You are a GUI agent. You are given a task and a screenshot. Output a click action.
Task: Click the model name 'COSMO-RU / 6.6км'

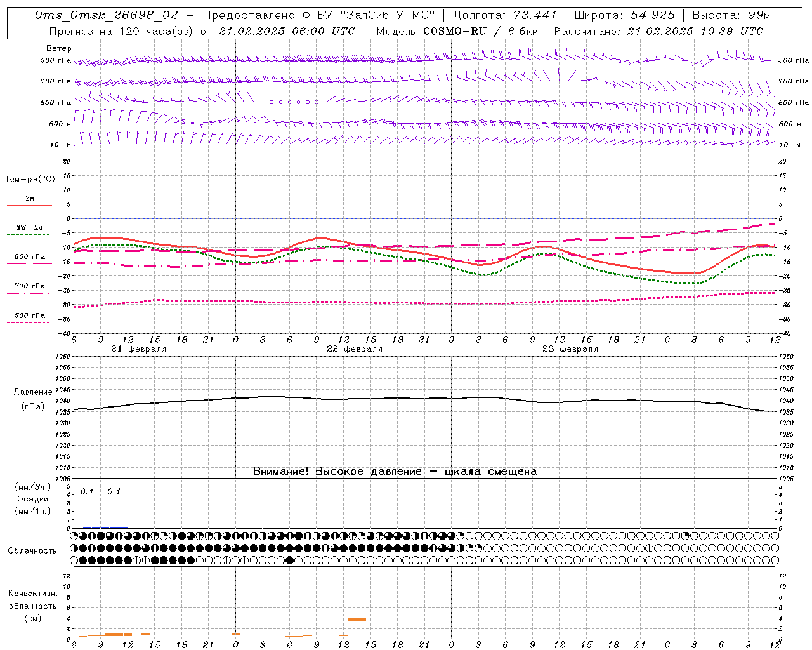[x=481, y=31]
